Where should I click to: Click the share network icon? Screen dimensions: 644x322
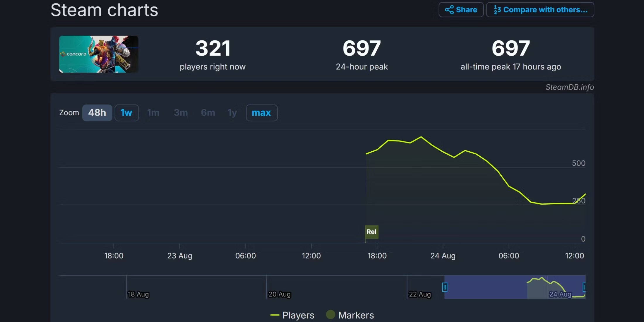[x=449, y=10]
